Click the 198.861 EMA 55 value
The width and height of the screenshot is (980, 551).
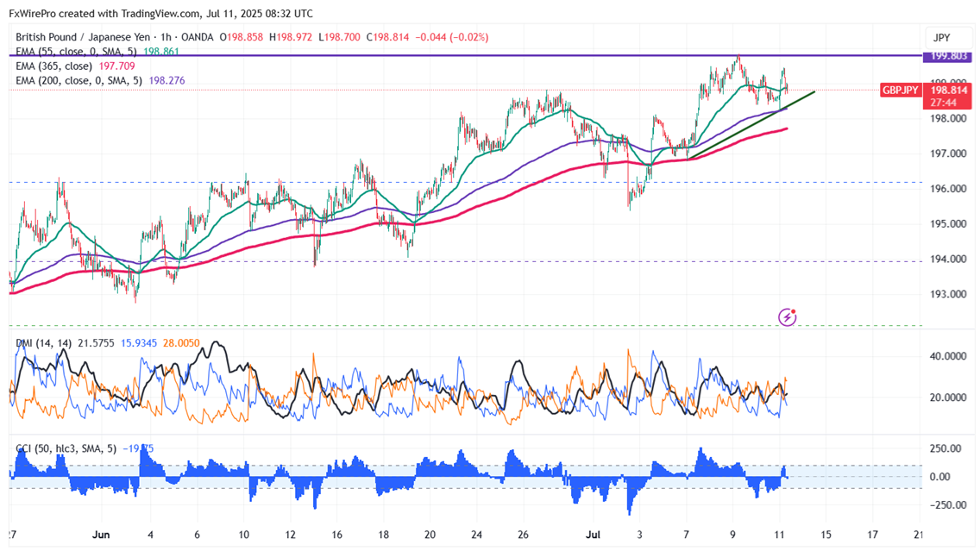coord(161,51)
